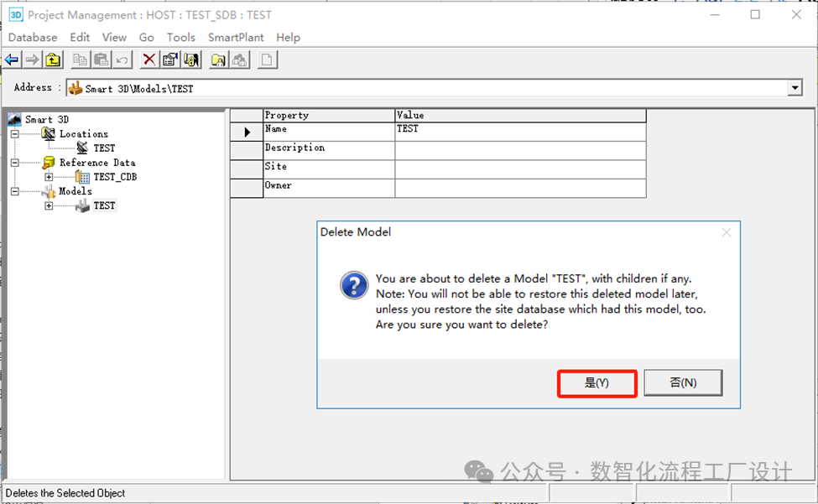Click the Reference Data label in tree
The height and width of the screenshot is (504, 818).
(97, 163)
